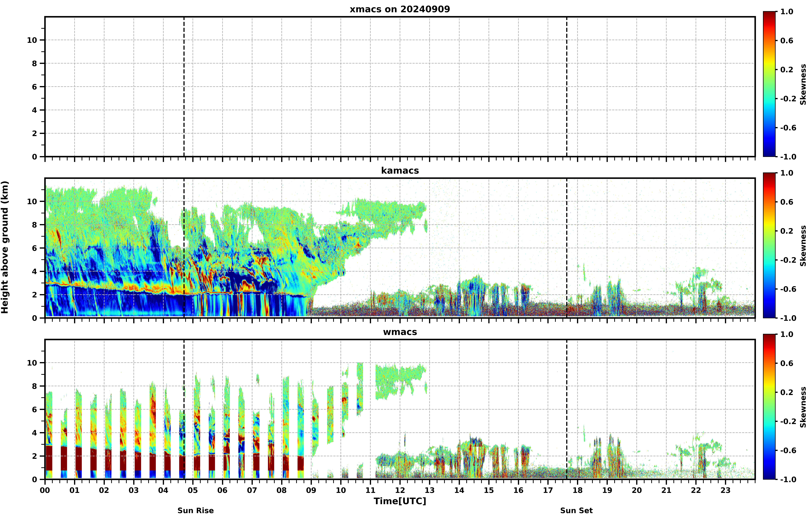Click the "12" hour tick label

coord(400,490)
